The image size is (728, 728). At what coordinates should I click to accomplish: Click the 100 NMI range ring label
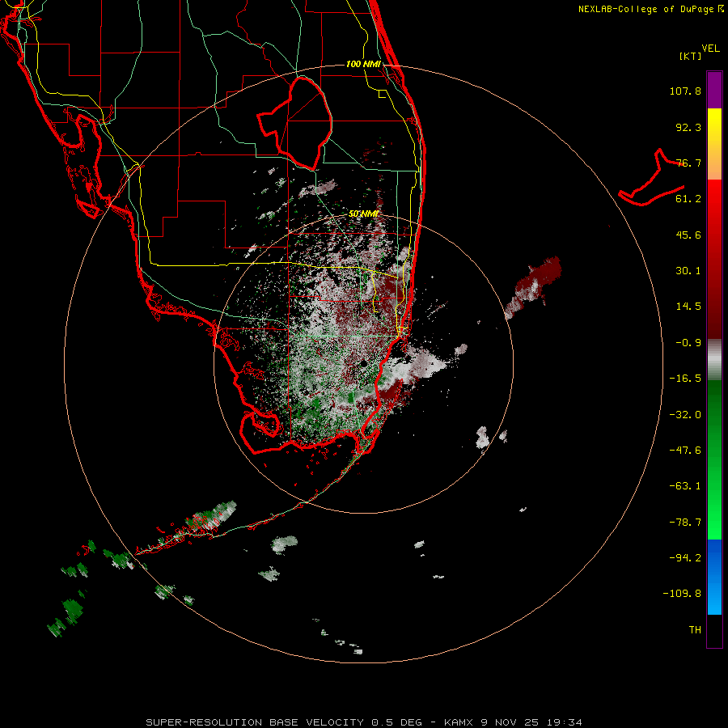[363, 64]
